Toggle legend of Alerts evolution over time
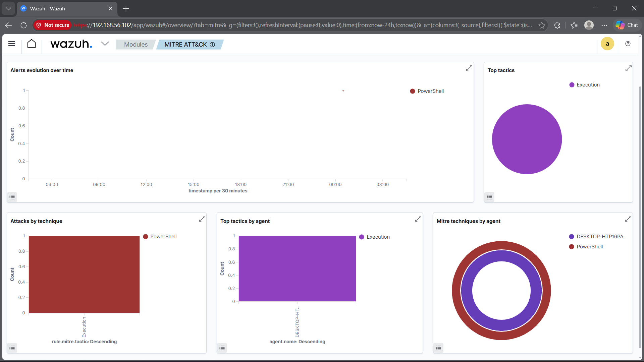Image resolution: width=644 pixels, height=362 pixels. 12,197
